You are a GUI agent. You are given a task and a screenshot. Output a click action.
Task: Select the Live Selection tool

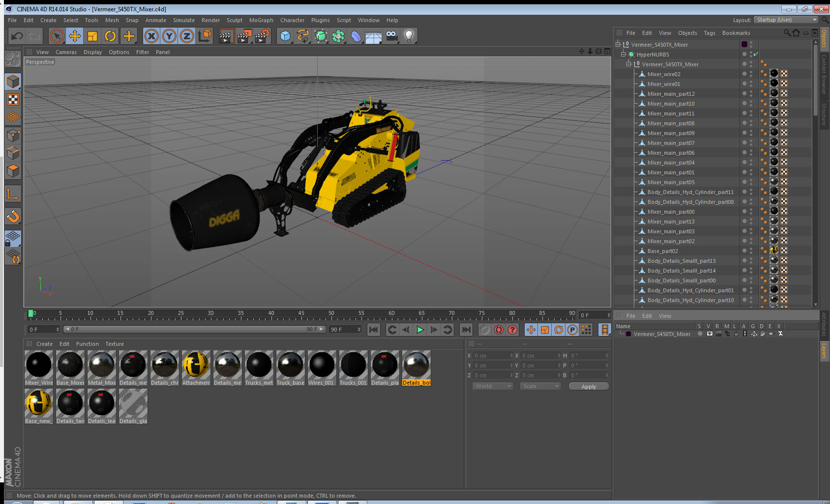coord(57,36)
